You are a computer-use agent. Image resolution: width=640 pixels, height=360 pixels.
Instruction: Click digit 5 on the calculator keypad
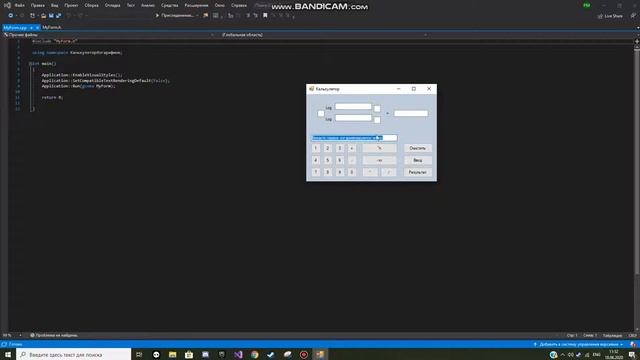point(327,160)
